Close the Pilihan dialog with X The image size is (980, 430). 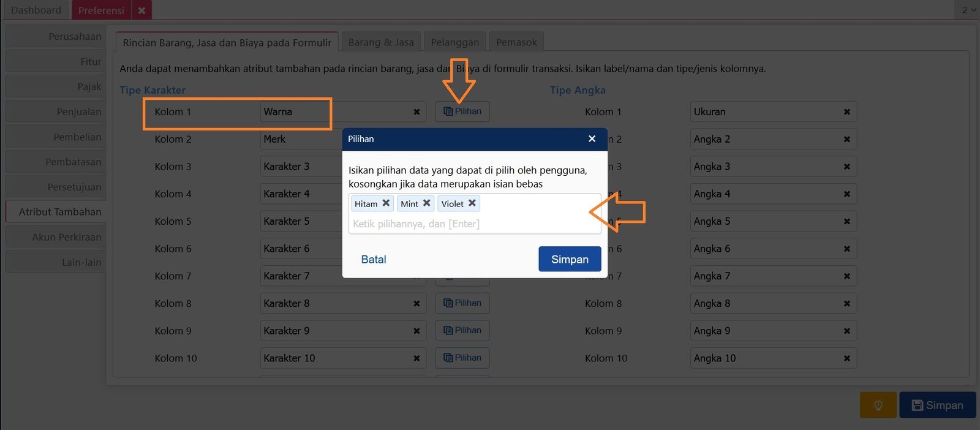592,139
